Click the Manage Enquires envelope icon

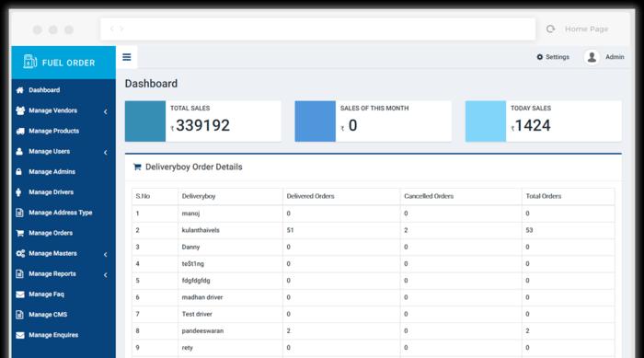click(19, 335)
